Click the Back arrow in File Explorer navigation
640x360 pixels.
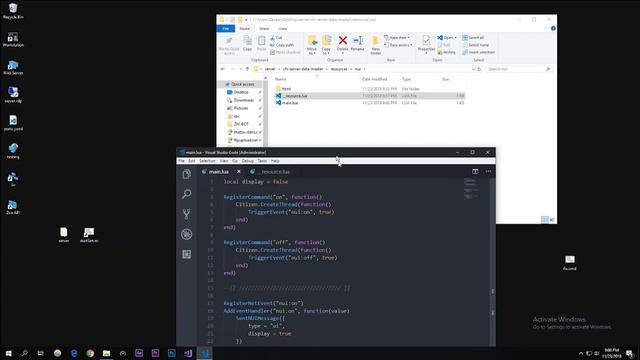pos(222,69)
